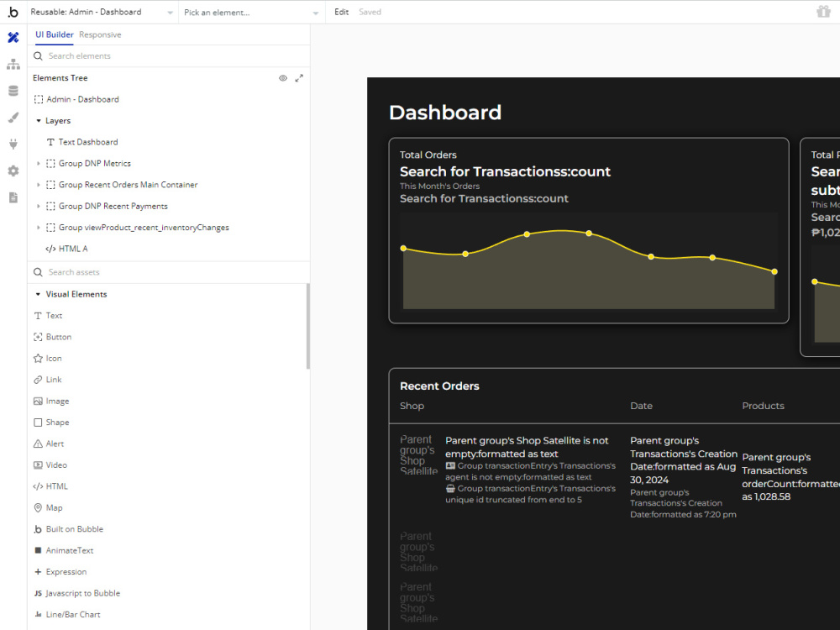Click the Total Orders line chart
The height and width of the screenshot is (630, 840).
pyautogui.click(x=589, y=261)
